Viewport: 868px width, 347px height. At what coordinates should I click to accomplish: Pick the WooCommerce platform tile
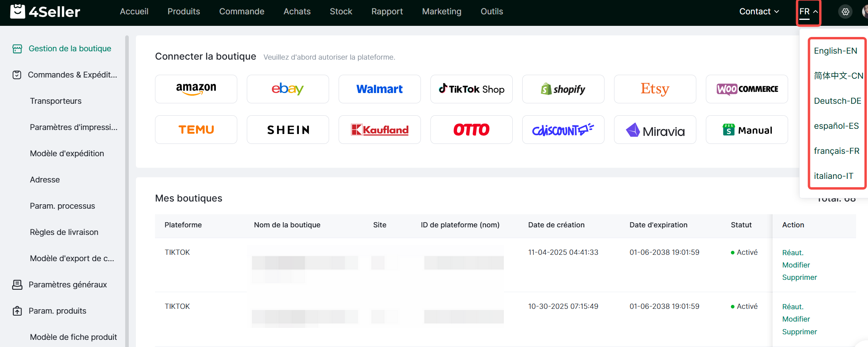747,89
